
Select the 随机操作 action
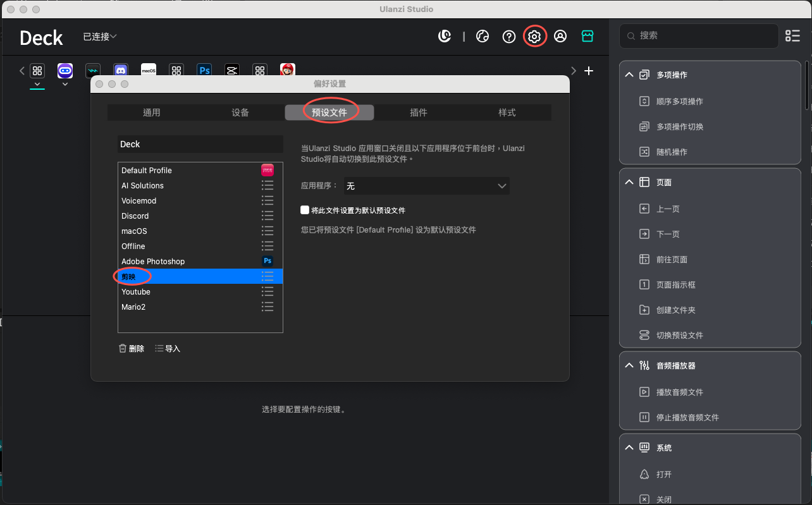click(672, 152)
